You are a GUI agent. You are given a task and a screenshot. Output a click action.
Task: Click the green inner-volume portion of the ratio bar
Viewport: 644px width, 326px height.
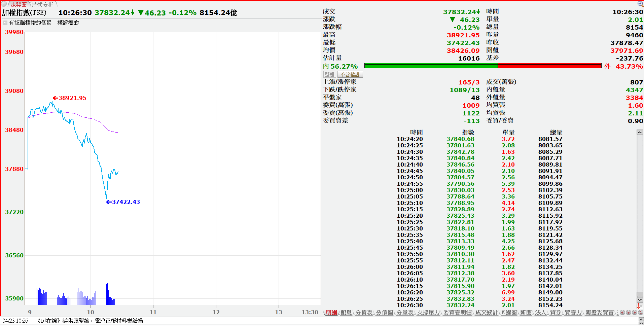click(431, 66)
